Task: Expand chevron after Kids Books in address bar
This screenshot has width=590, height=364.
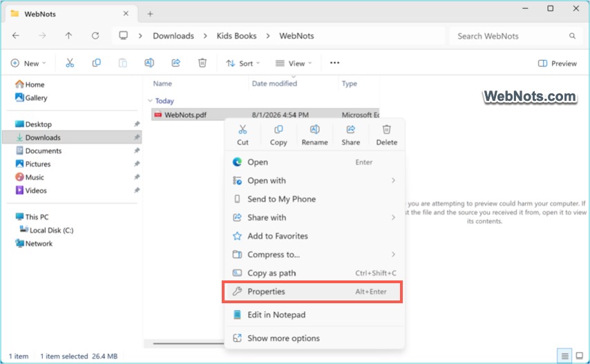Action: coord(268,36)
